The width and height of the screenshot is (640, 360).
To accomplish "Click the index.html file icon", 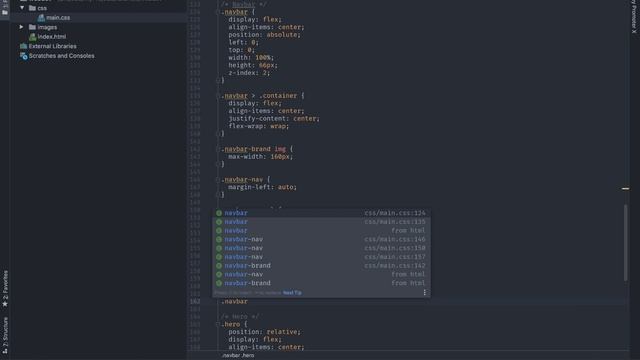I will click(x=33, y=37).
